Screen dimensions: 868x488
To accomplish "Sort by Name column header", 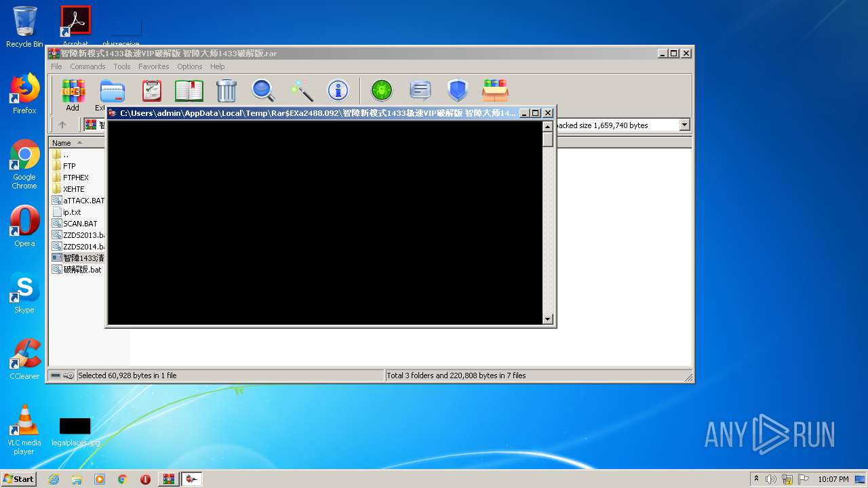I will (76, 142).
